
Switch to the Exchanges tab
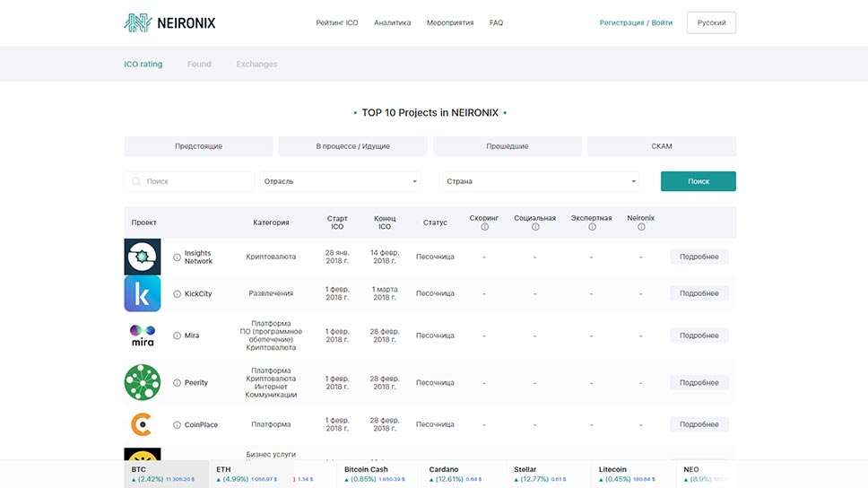pos(256,65)
